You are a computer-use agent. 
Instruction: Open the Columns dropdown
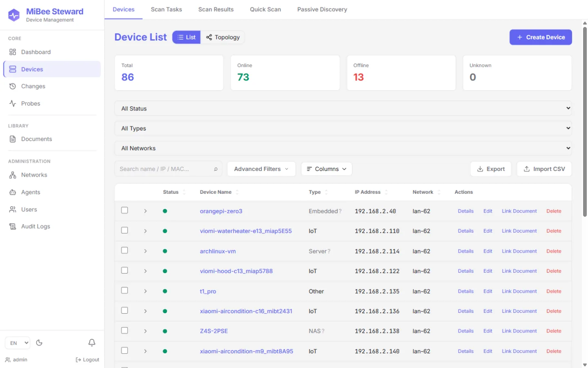[327, 169]
